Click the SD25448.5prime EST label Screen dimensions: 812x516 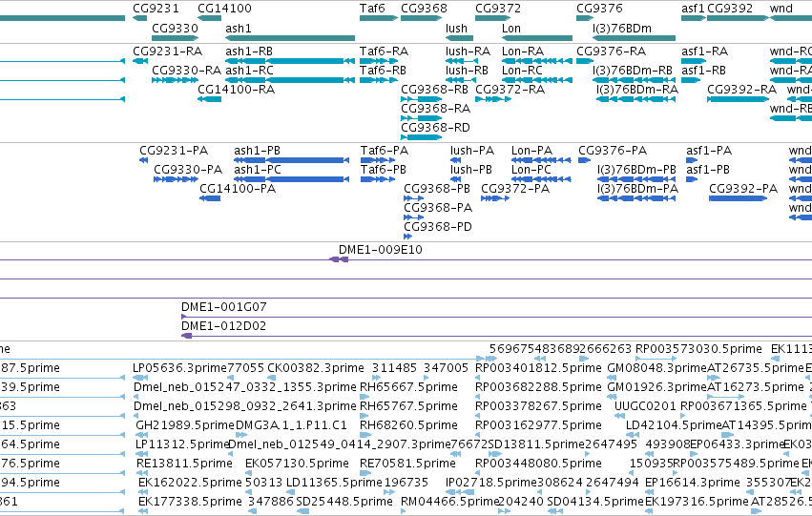point(344,502)
